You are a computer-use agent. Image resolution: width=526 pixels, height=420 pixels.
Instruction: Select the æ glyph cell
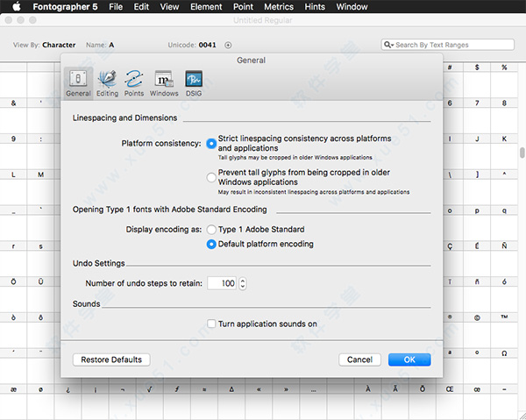click(x=13, y=402)
